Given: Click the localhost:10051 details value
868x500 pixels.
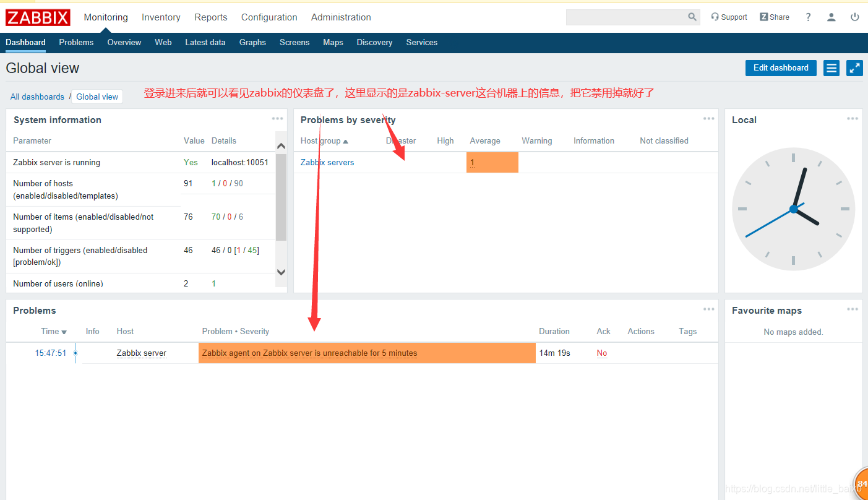Looking at the screenshot, I should pyautogui.click(x=240, y=162).
